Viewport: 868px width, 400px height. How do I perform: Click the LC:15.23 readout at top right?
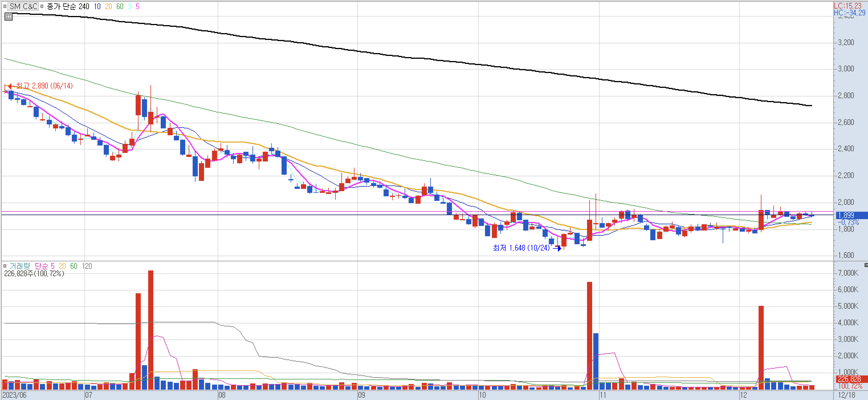tap(847, 6)
